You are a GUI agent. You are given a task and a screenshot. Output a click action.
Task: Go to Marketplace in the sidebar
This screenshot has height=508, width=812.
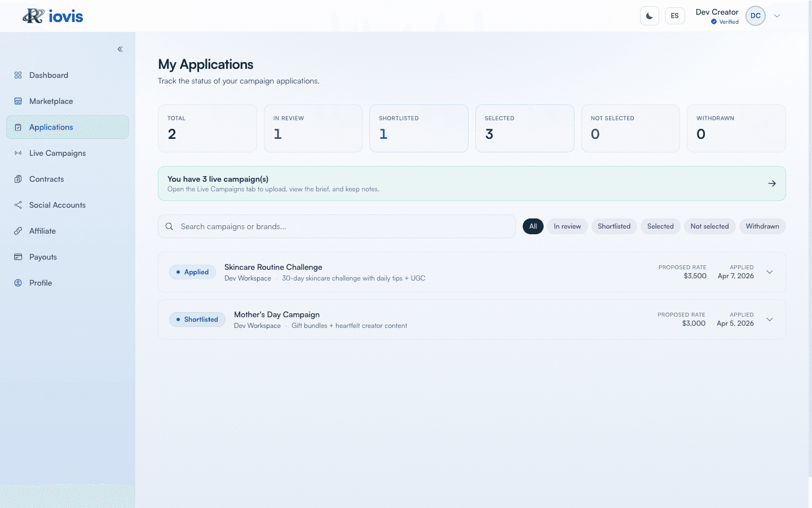pyautogui.click(x=67, y=101)
